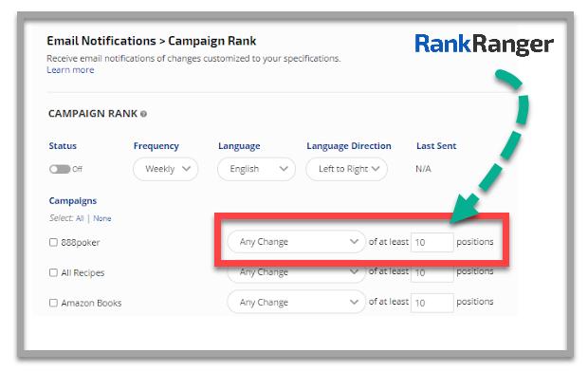The width and height of the screenshot is (588, 372).
Task: Click the Campaign Rank help question-mark icon
Action: point(143,114)
